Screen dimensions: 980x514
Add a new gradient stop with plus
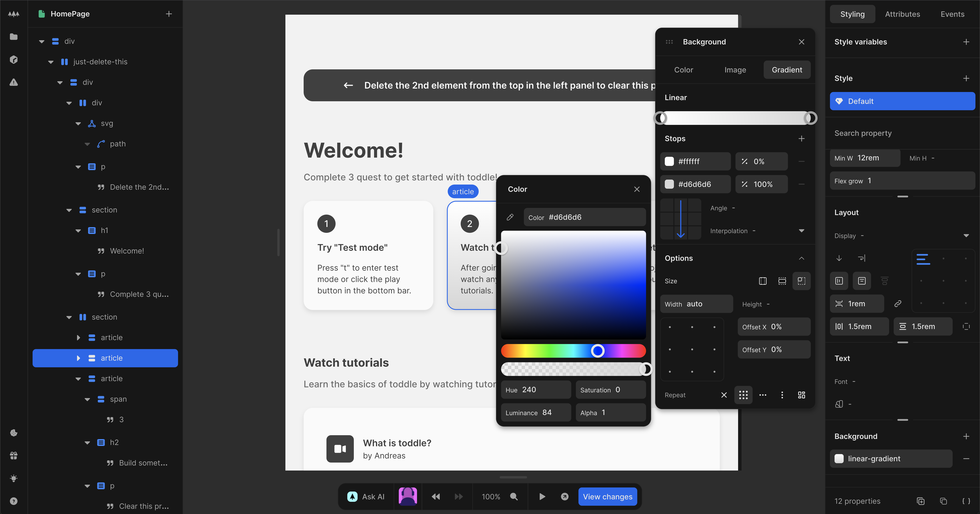coord(802,138)
